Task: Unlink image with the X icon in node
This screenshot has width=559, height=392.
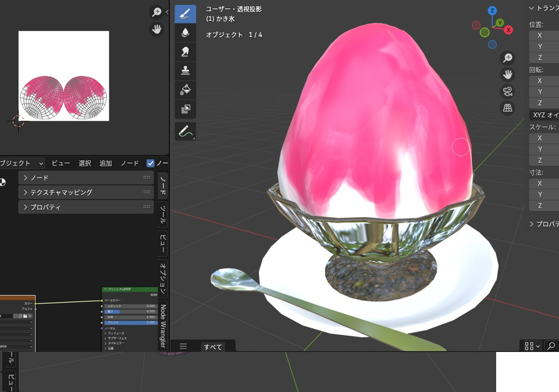Action: (x=30, y=316)
